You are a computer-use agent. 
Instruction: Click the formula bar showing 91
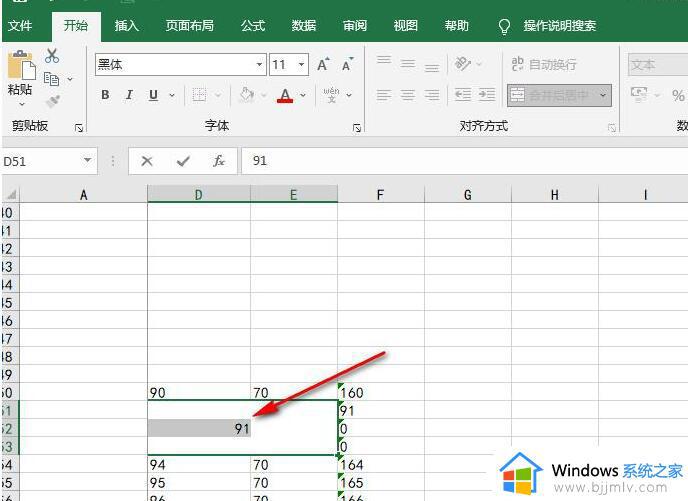coord(465,161)
